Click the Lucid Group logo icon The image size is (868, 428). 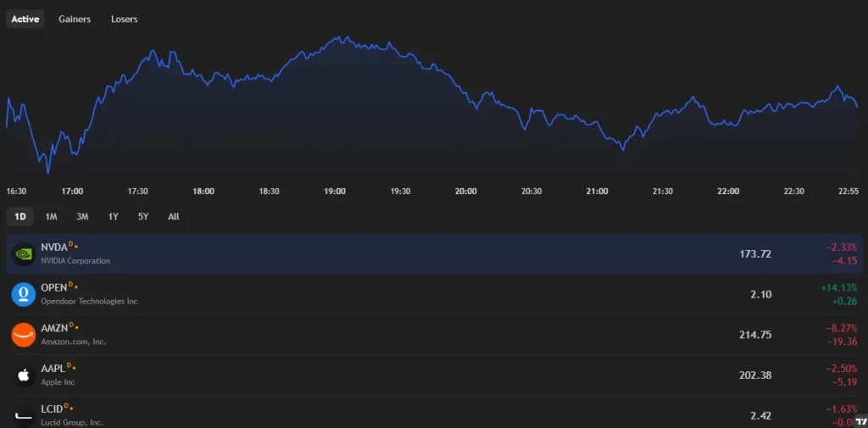23,414
